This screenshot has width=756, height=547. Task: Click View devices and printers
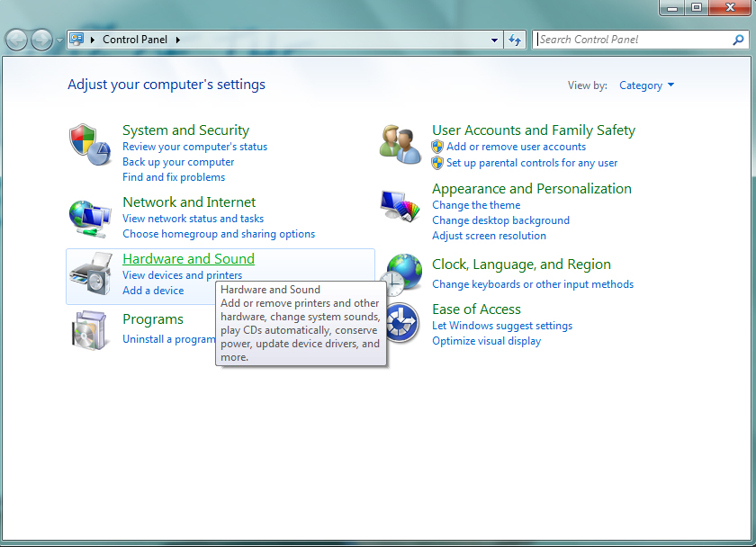182,275
